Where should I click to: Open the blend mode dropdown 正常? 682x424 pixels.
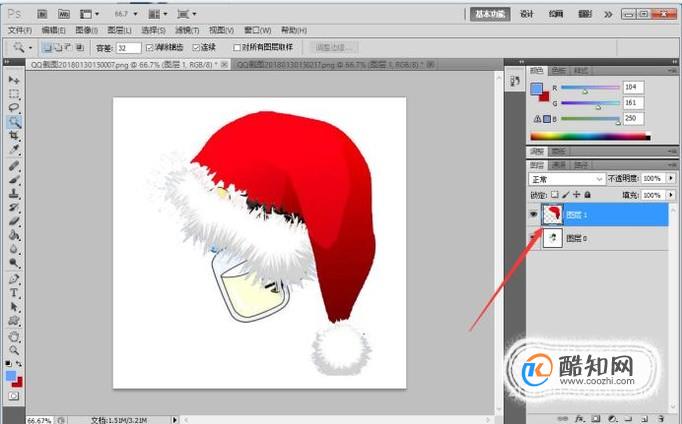pos(566,179)
